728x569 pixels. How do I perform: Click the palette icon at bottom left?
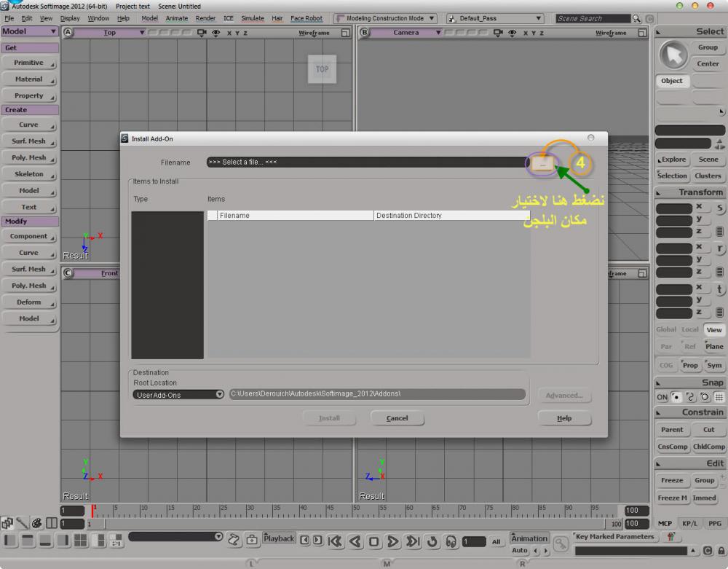click(36, 523)
